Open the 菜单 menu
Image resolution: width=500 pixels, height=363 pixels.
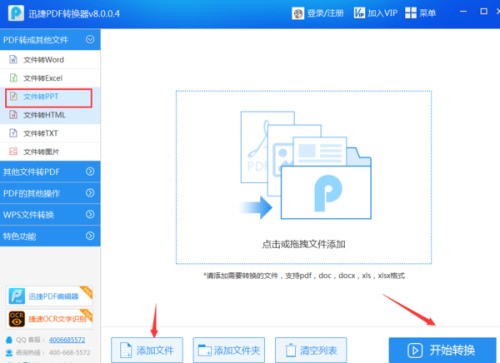428,13
